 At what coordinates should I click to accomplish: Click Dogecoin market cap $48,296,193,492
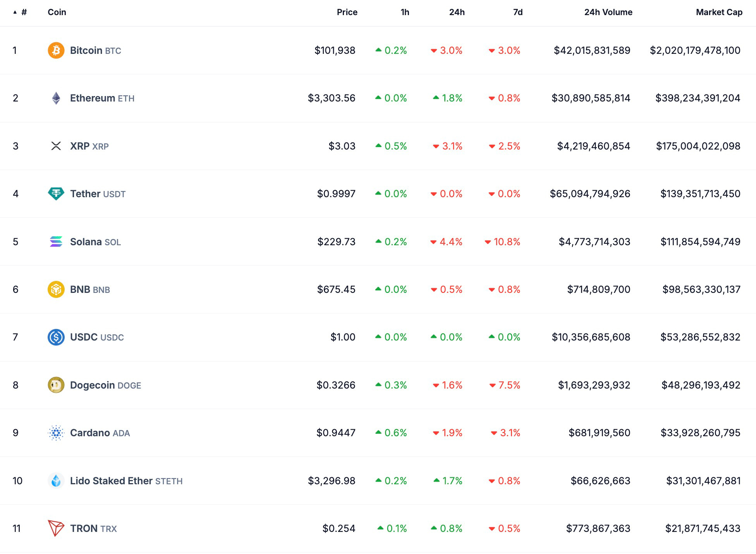(x=701, y=385)
